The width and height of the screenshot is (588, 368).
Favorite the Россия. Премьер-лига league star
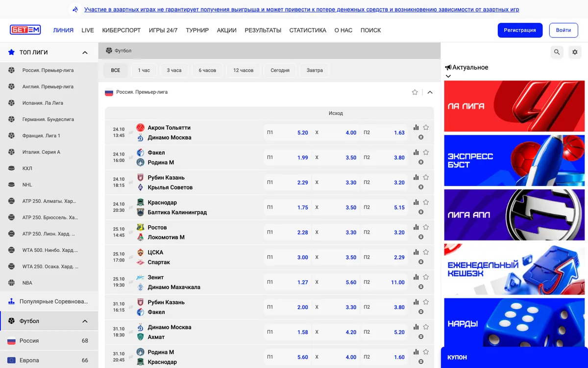415,92
